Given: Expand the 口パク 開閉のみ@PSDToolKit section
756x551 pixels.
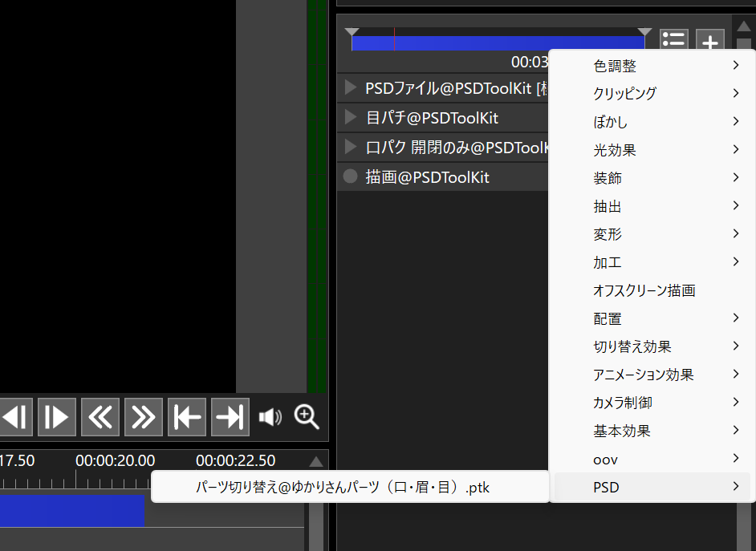Looking at the screenshot, I should pos(350,147).
